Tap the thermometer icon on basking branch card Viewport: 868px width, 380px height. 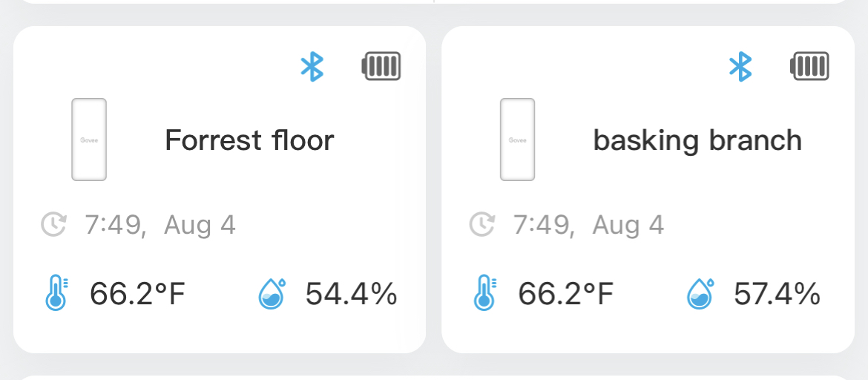(x=485, y=292)
